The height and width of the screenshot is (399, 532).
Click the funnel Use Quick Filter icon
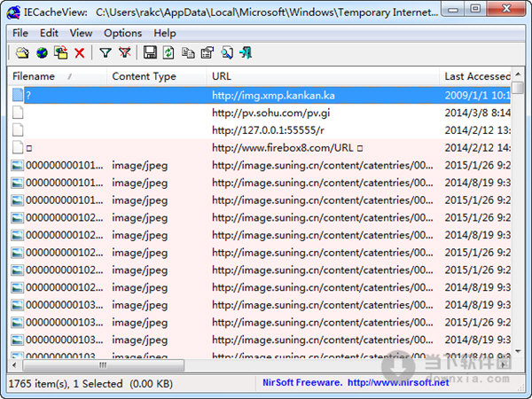(106, 53)
